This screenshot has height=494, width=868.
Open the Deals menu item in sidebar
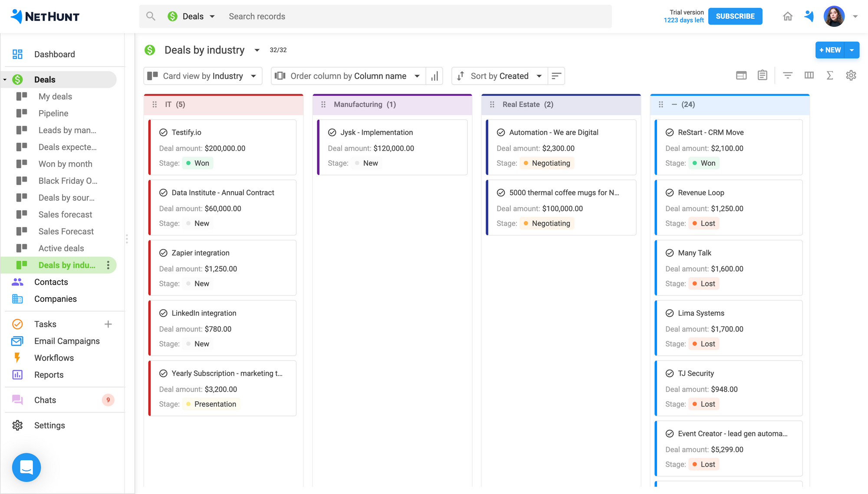click(45, 79)
